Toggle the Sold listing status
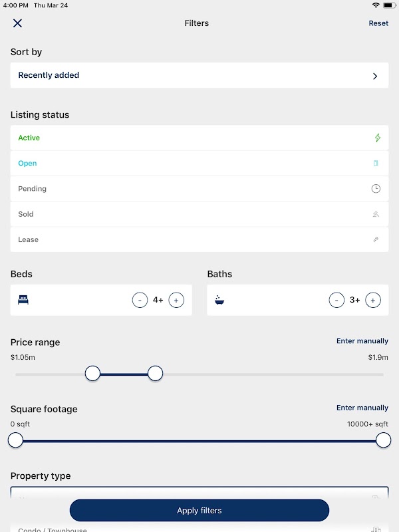 [26, 214]
